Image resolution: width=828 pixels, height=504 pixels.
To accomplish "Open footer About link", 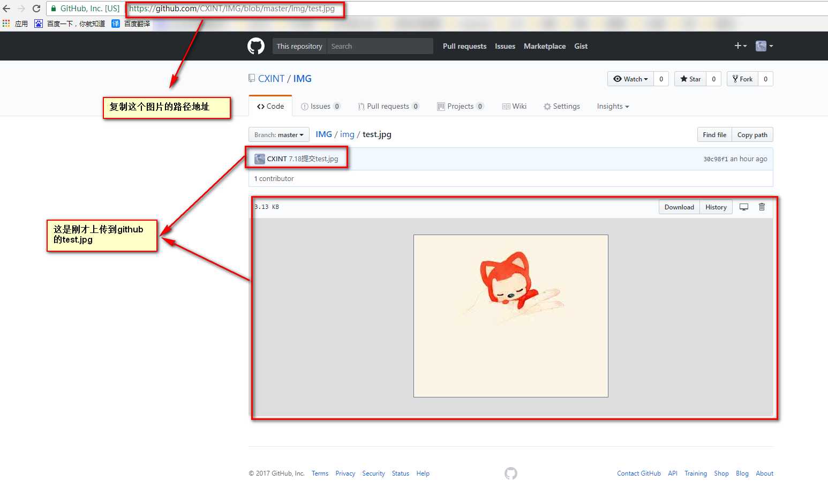I will [x=764, y=473].
